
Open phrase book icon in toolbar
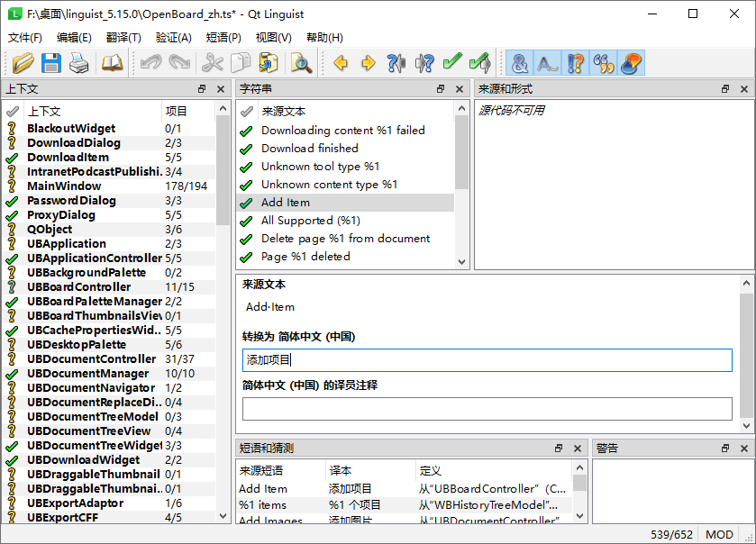pos(113,63)
